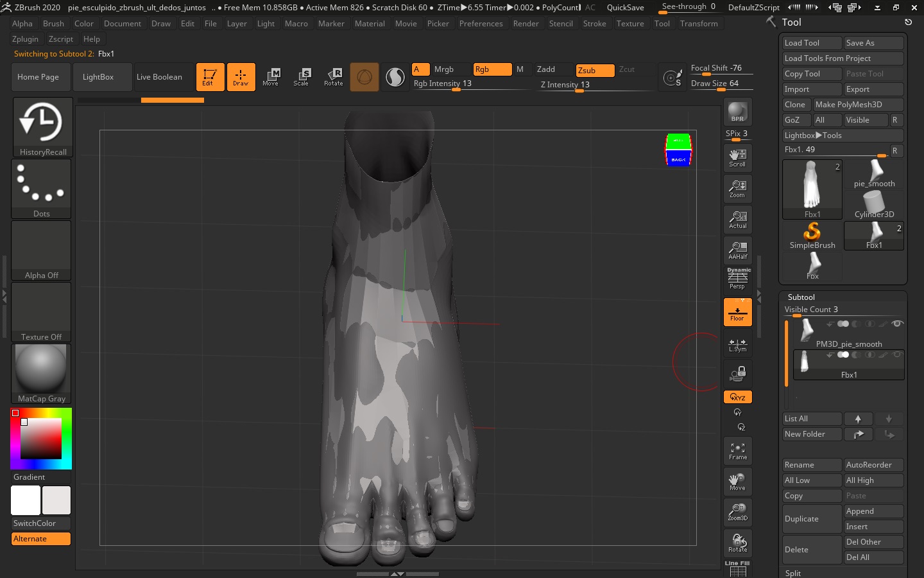Toggle Persp perspective mode
This screenshot has height=578, width=924.
737,279
